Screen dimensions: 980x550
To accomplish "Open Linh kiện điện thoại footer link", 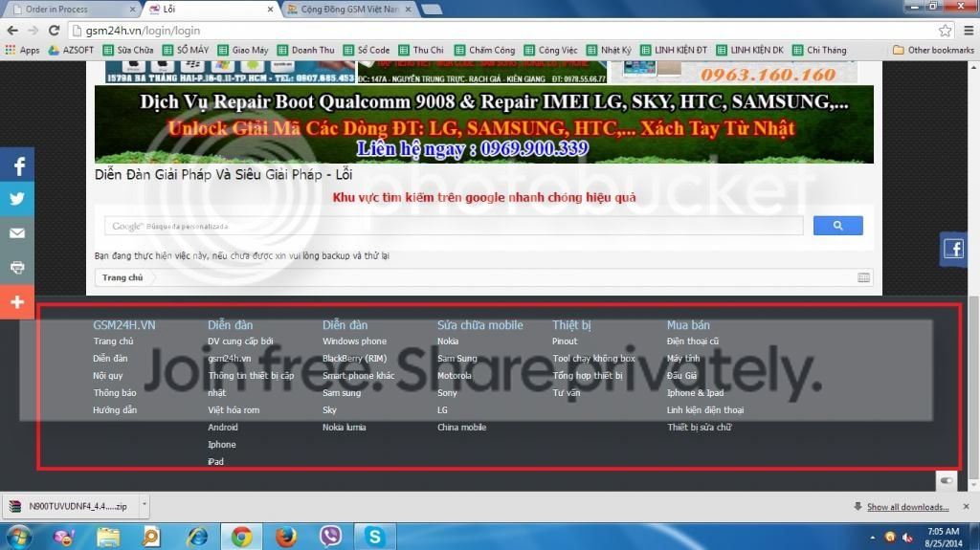I will 705,410.
